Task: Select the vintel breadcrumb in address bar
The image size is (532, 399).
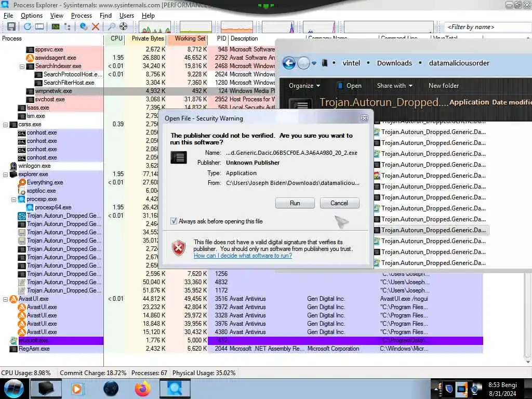Action: point(351,63)
